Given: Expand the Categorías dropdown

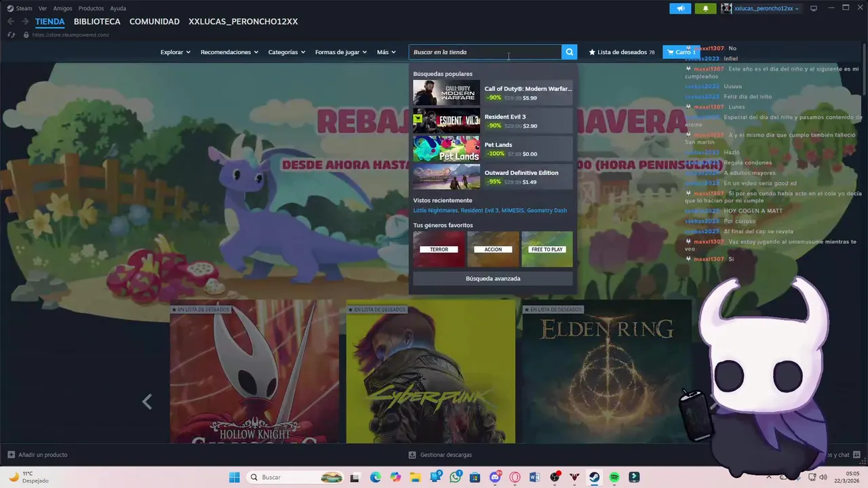Looking at the screenshot, I should [287, 52].
